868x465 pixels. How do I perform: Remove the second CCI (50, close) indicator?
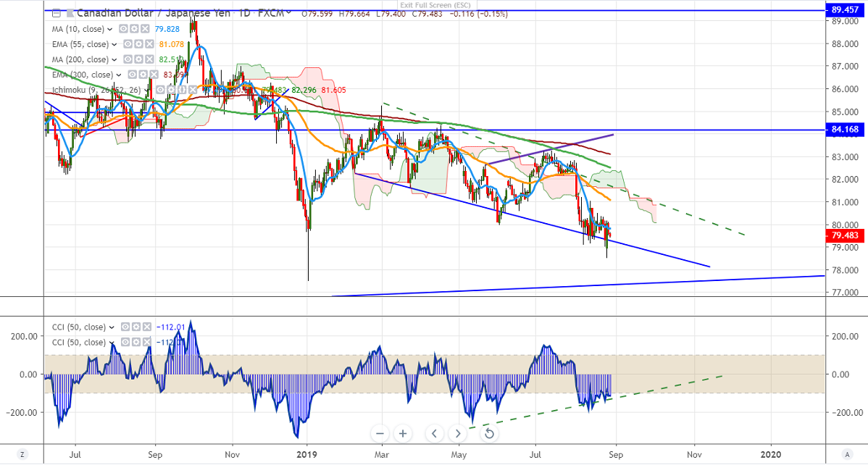point(146,342)
